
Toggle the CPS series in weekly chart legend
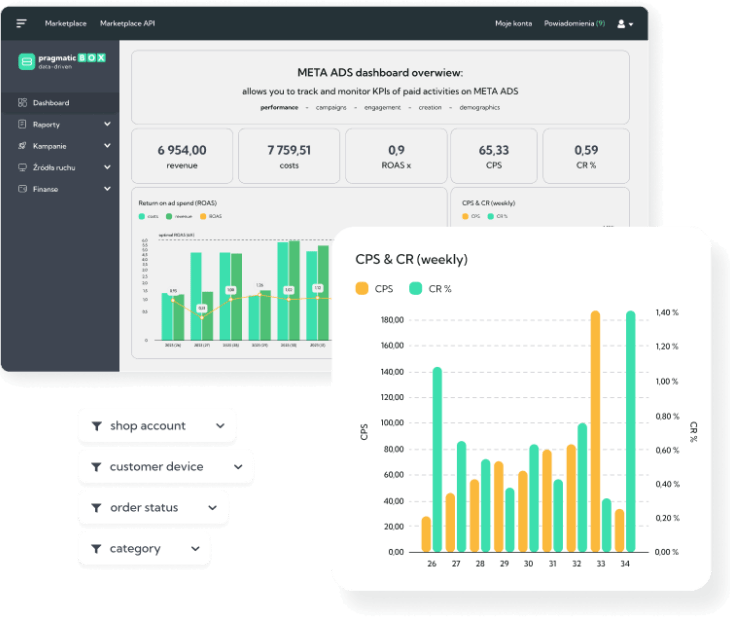[x=372, y=289]
